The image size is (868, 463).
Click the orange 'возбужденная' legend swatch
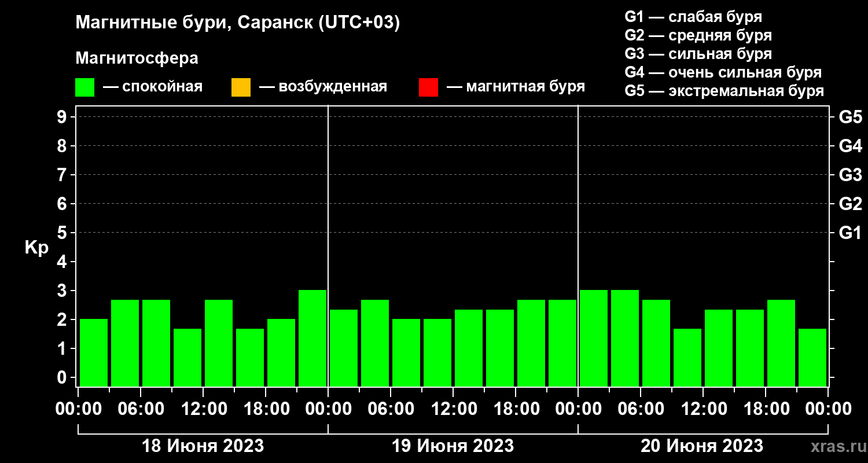(x=241, y=87)
